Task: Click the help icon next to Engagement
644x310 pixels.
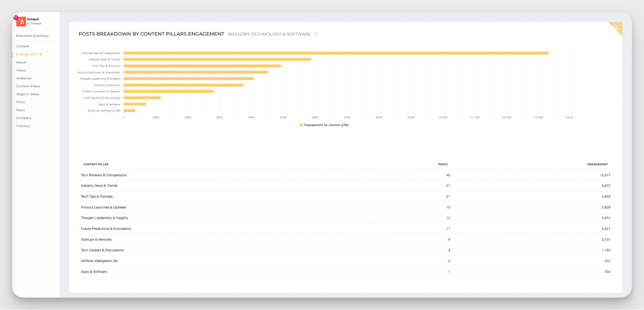Action: coord(40,54)
